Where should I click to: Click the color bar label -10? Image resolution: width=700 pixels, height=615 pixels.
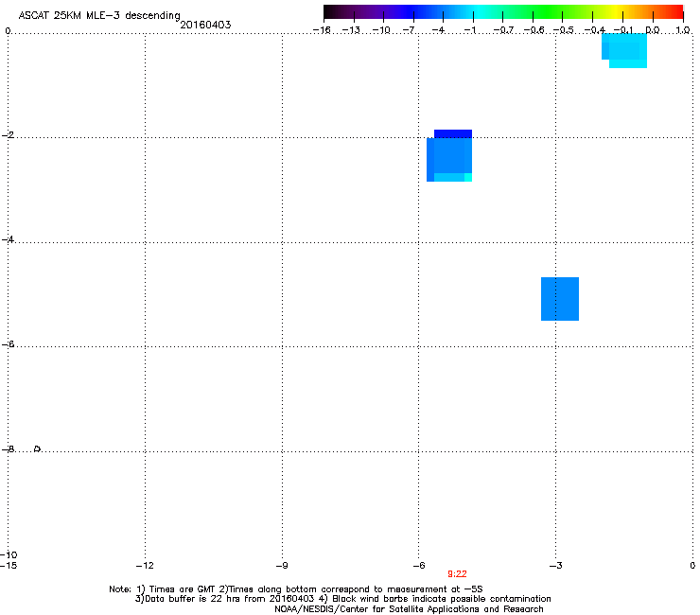tap(381, 30)
